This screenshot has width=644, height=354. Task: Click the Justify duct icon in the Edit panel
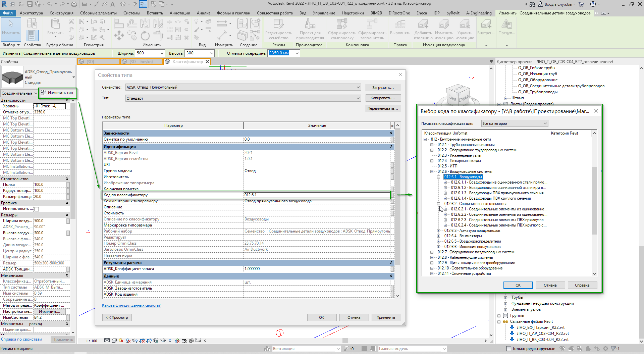400,24
